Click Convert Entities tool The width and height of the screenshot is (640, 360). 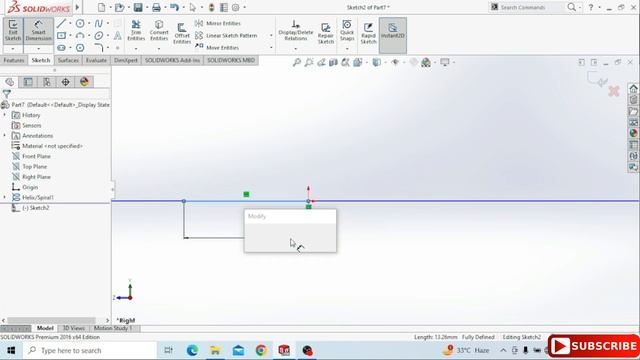159,31
